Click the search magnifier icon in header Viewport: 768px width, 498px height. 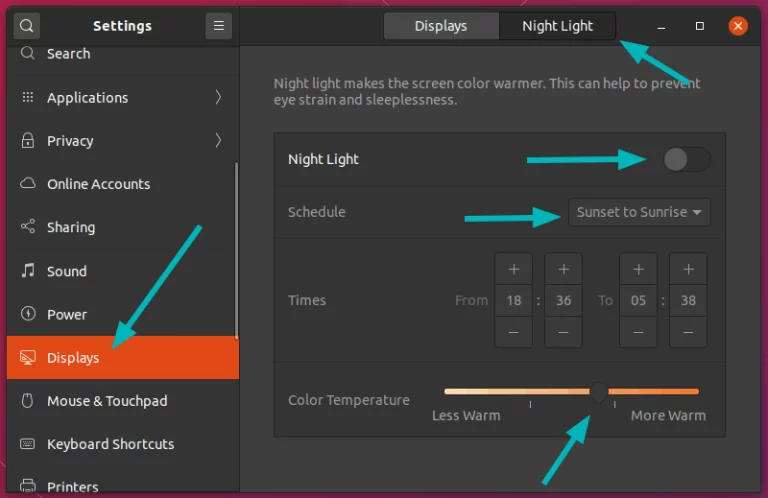click(x=27, y=26)
